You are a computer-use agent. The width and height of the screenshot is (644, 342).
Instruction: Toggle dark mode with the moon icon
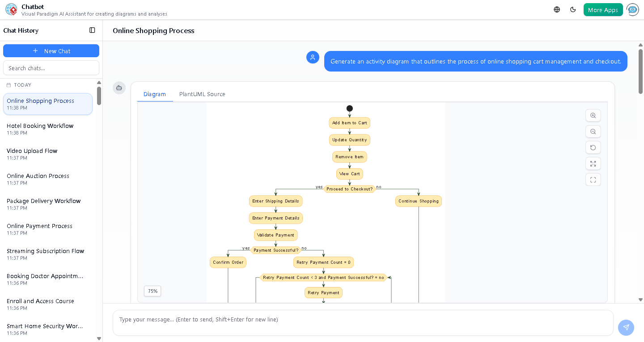click(573, 9)
